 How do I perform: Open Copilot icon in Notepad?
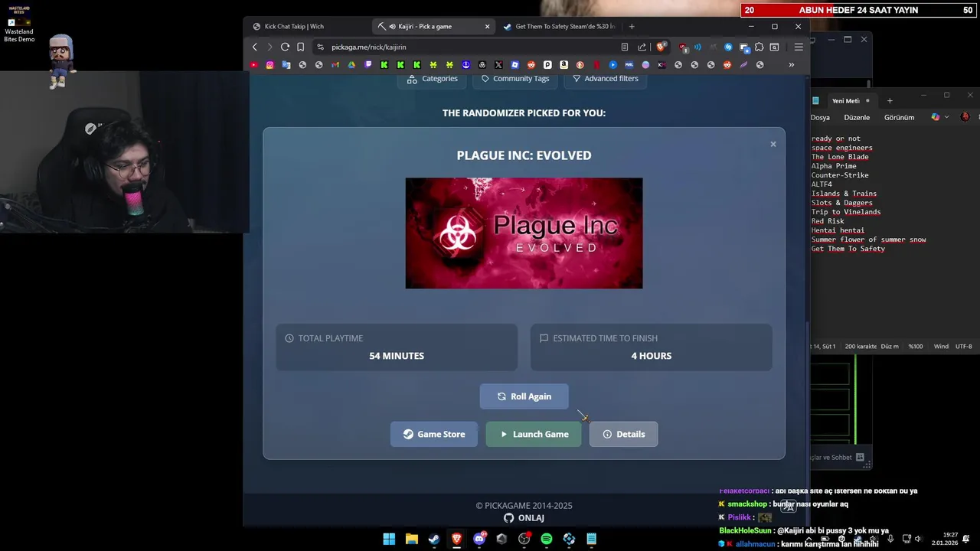click(x=935, y=117)
